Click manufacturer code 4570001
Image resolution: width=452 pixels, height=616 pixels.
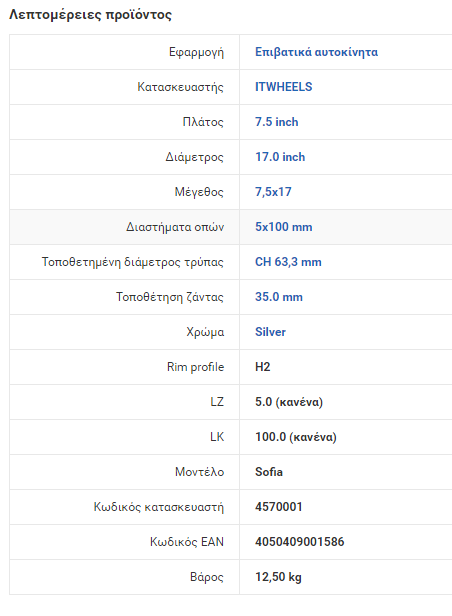278,507
